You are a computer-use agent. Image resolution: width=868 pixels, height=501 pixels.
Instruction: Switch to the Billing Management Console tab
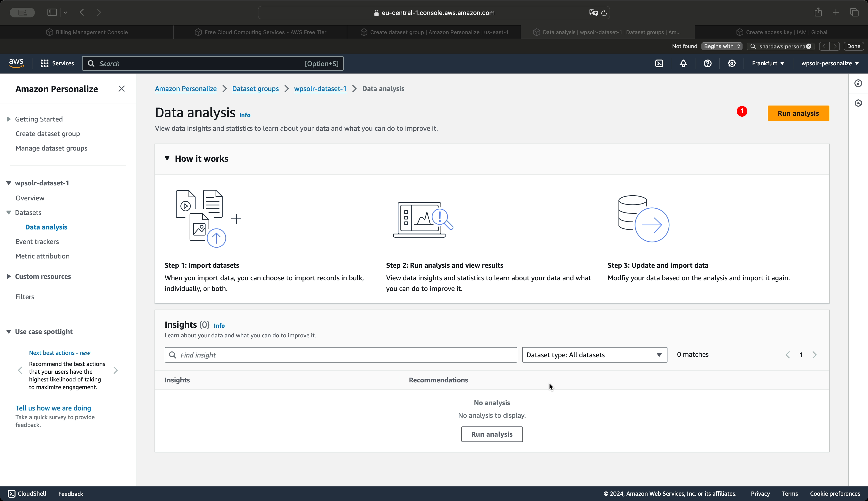(87, 32)
